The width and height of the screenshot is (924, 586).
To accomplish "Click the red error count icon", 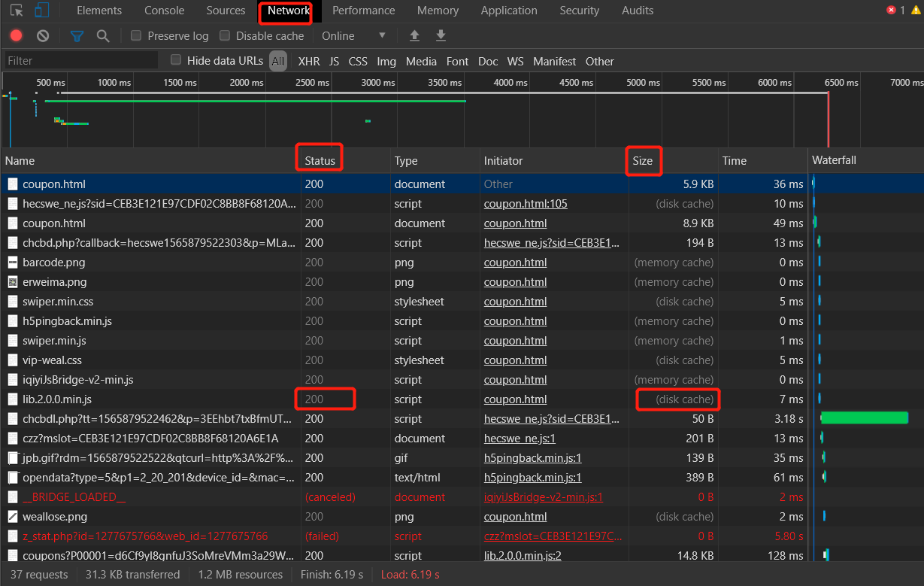I will coord(892,11).
